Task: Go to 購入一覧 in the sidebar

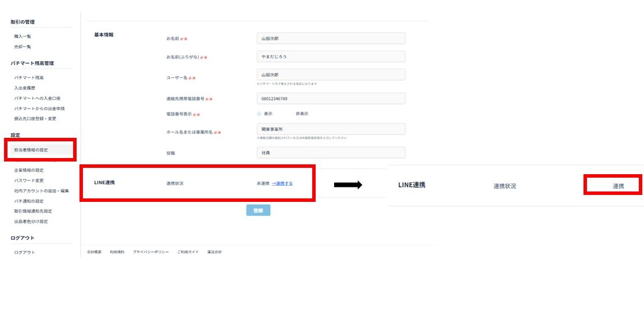Action: (23, 36)
